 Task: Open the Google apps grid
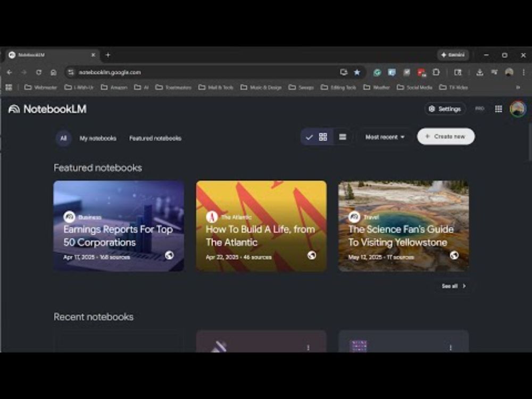pos(498,109)
